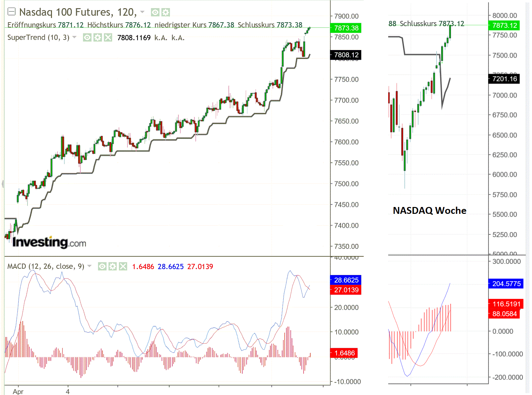Image resolution: width=532 pixels, height=395 pixels.
Task: Select the blue MACD value 28.6625 label
Action: coord(346,280)
